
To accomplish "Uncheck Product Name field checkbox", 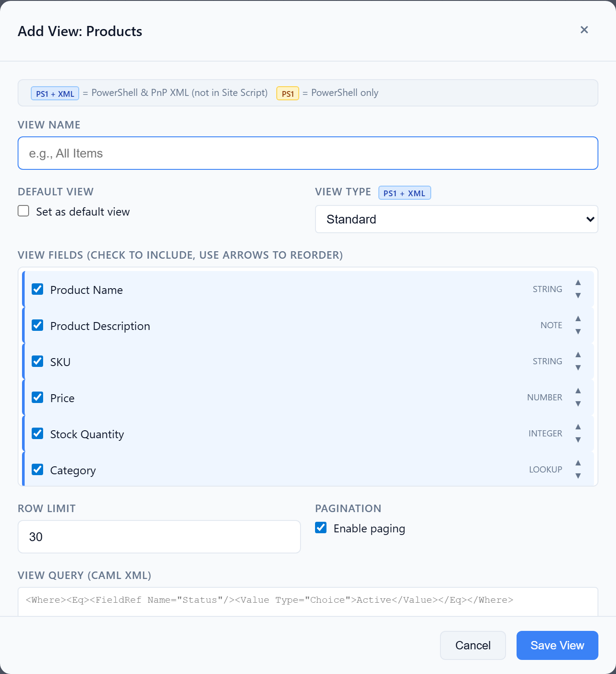I will click(37, 289).
